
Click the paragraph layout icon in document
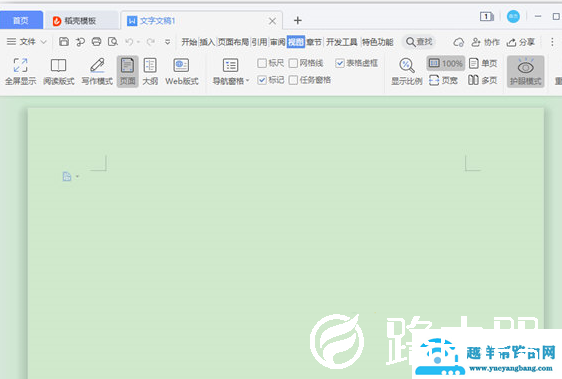[67, 176]
